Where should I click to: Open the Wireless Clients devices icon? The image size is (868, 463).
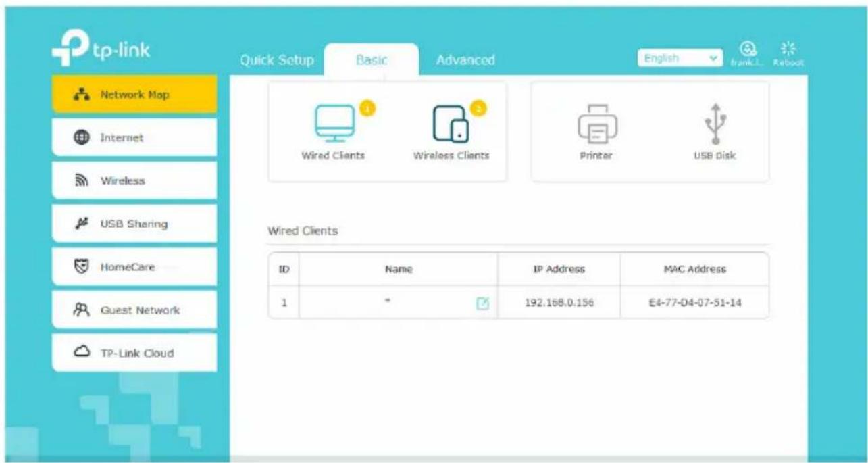449,124
